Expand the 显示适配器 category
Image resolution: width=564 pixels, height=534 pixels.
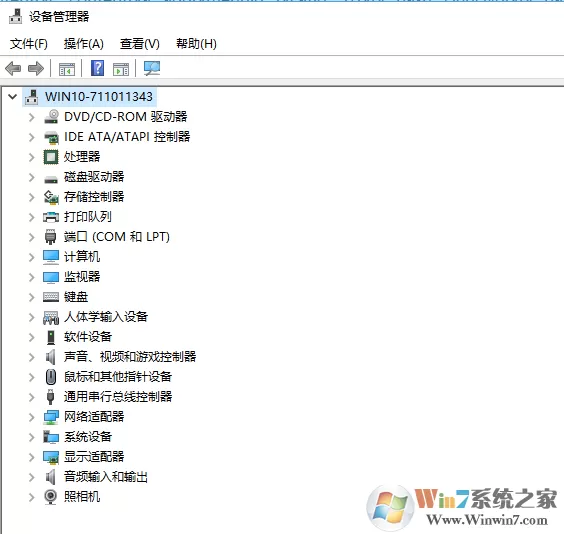[32, 457]
